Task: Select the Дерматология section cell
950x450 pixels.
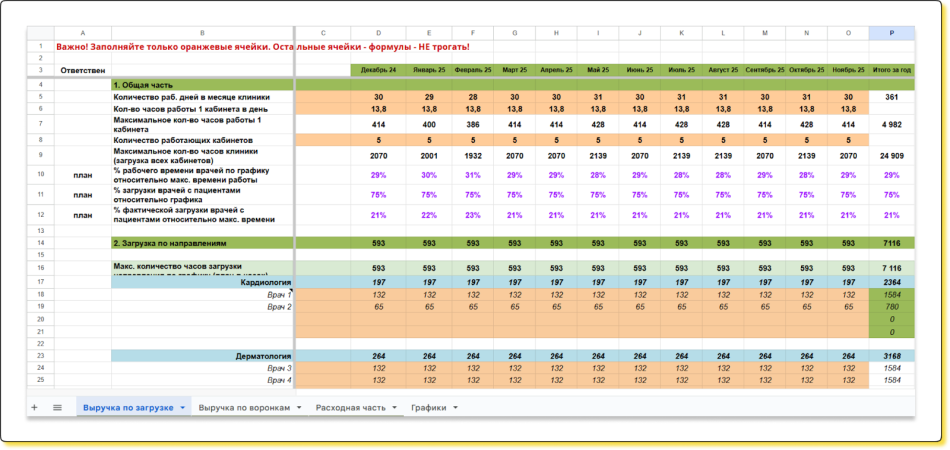Action: (x=203, y=356)
